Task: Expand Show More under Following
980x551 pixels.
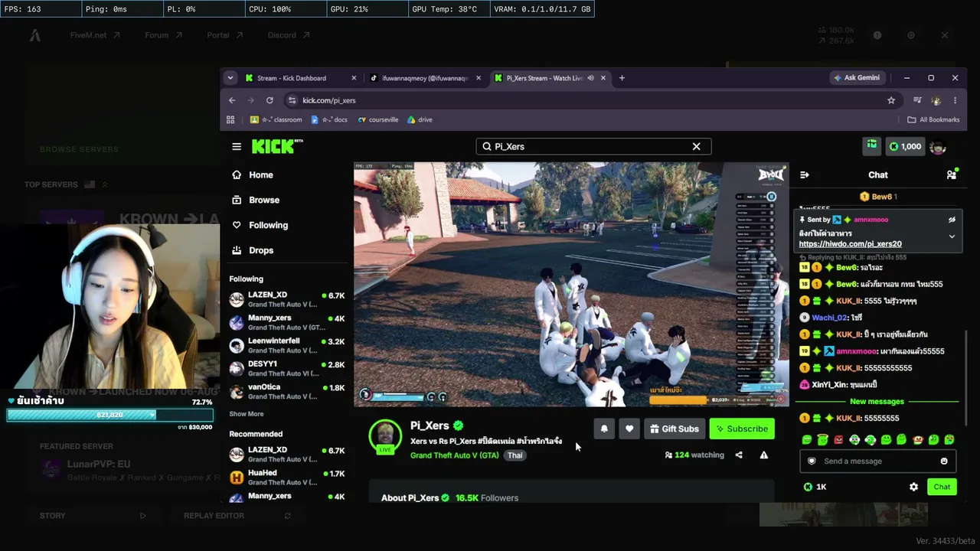Action: pyautogui.click(x=247, y=414)
